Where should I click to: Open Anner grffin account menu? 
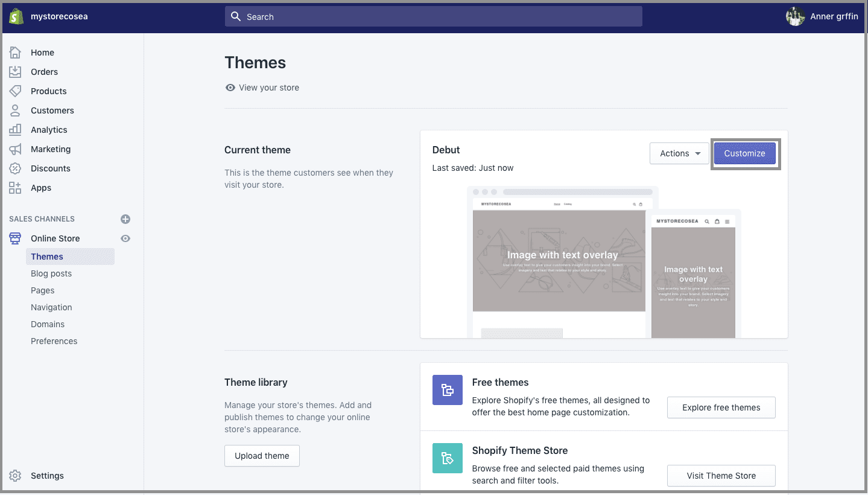(822, 16)
